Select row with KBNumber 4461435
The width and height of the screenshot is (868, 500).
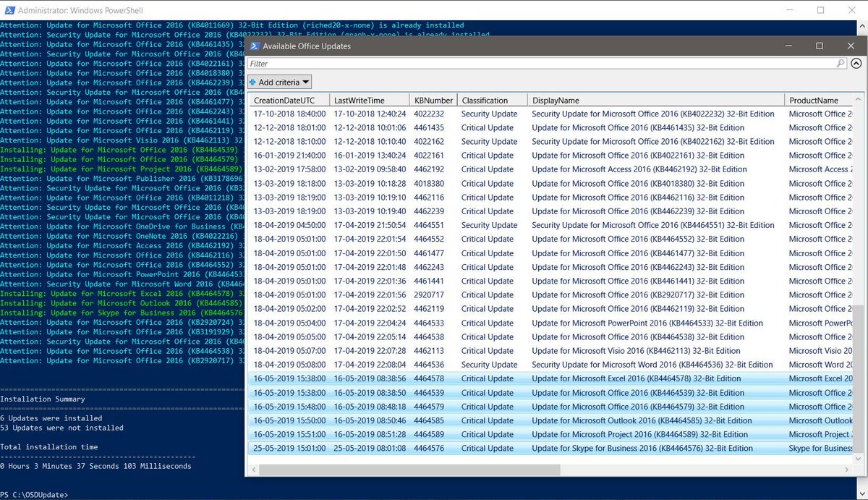pyautogui.click(x=551, y=128)
